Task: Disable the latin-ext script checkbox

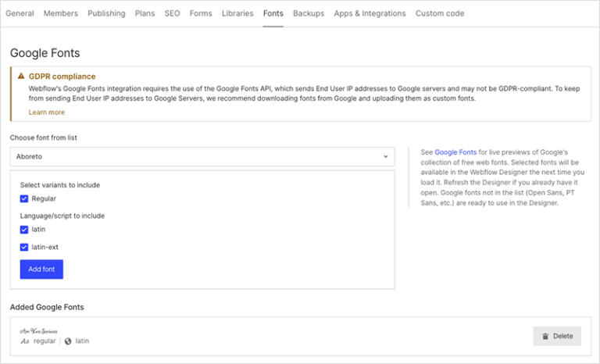Action: point(24,248)
